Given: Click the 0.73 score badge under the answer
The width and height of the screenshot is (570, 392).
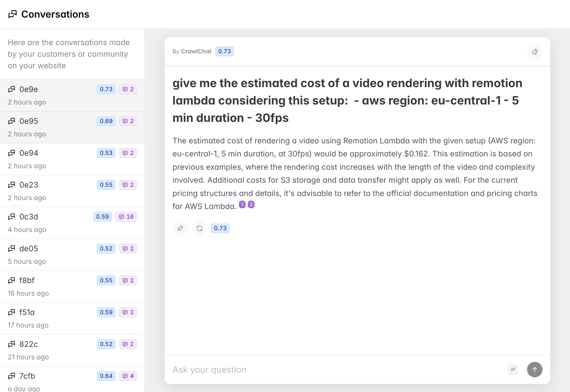Looking at the screenshot, I should click(x=220, y=228).
